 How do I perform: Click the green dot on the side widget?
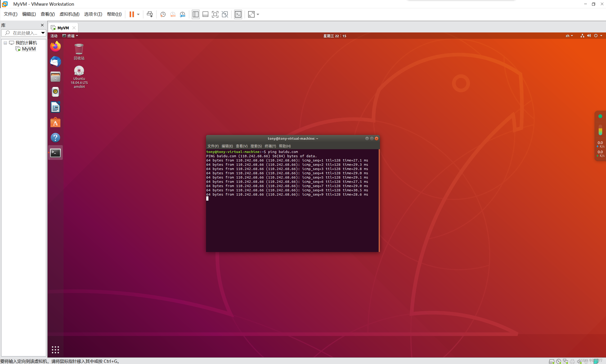click(600, 116)
